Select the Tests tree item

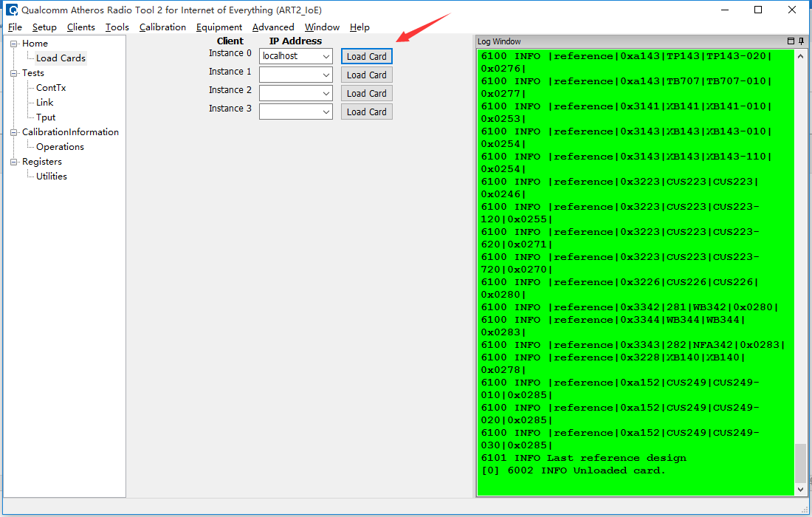point(32,73)
